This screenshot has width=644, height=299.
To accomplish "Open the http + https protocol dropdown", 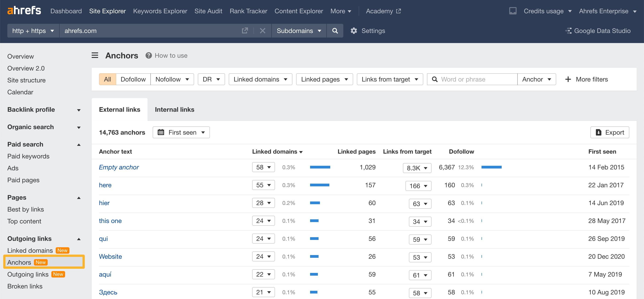I will pos(33,31).
